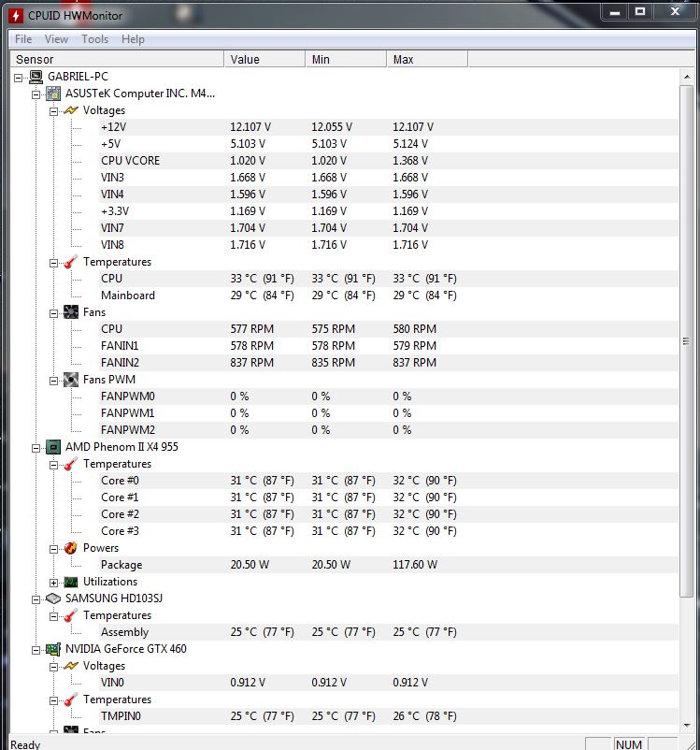The height and width of the screenshot is (750, 700).
Task: Select the Core #0 temperature row
Action: [x=388, y=481]
